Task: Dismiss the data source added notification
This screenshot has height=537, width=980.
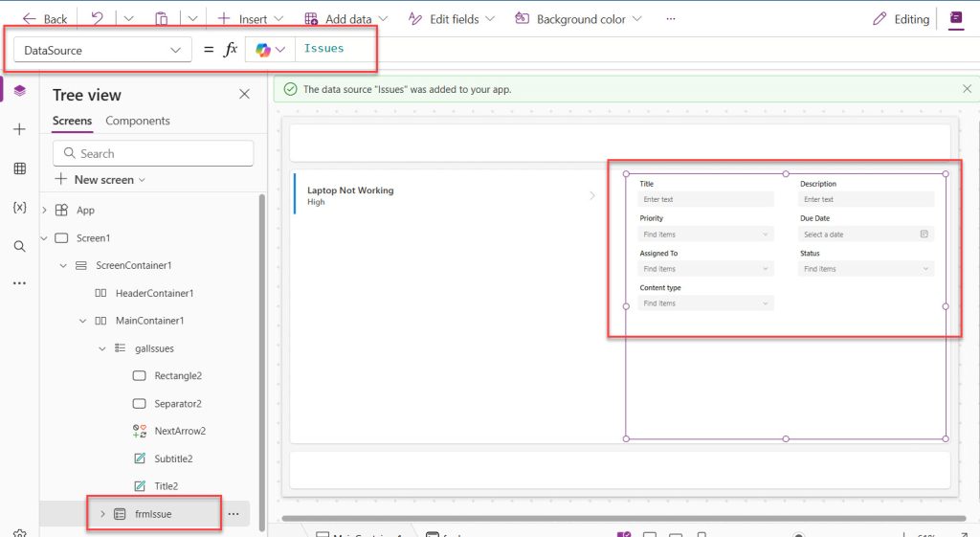Action: click(967, 89)
